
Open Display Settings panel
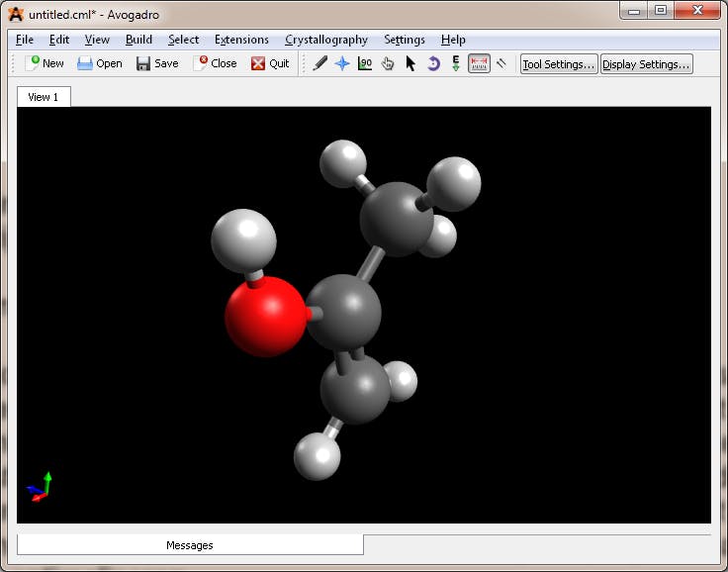pyautogui.click(x=647, y=63)
